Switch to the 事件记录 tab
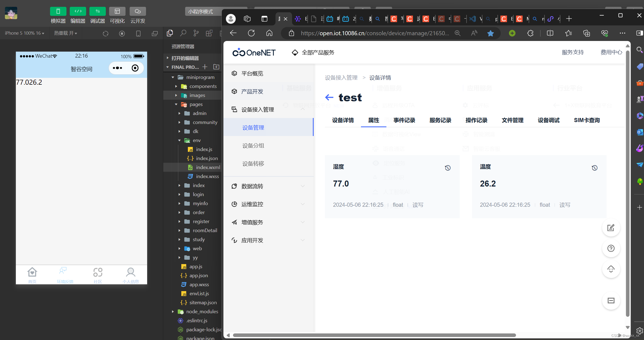This screenshot has width=644, height=340. point(404,120)
